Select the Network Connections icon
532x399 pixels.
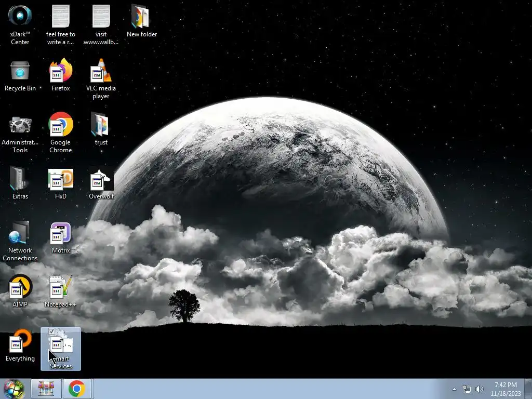click(20, 241)
